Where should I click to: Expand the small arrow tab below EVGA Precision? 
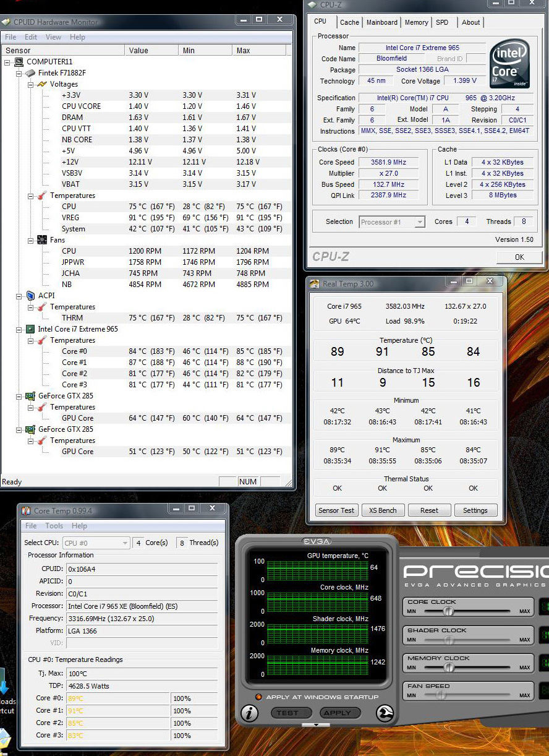coord(317,724)
